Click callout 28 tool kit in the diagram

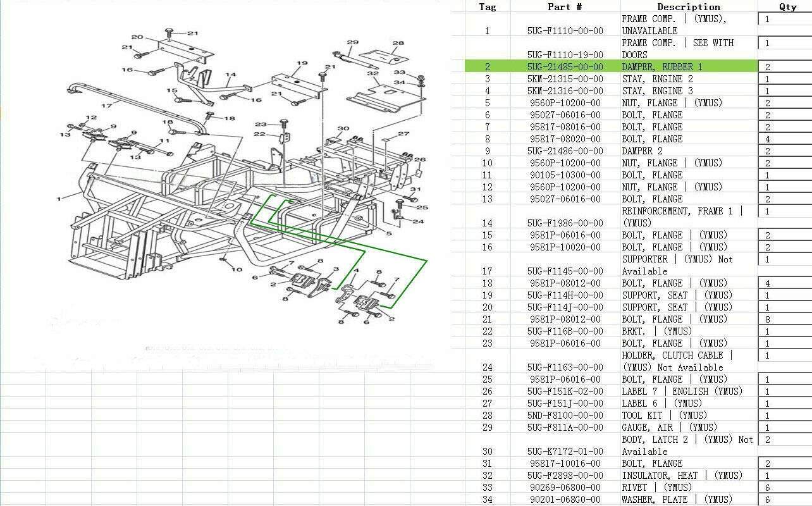398,44
